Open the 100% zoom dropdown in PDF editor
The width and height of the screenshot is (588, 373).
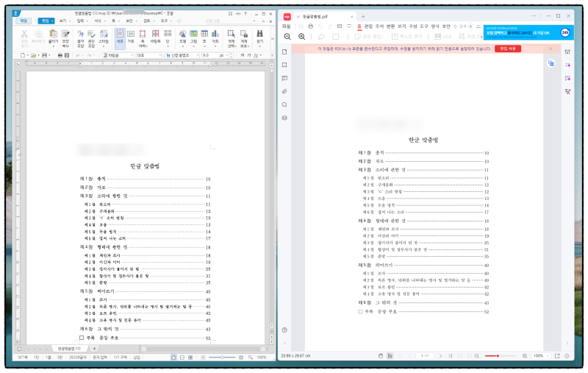[x=541, y=356]
